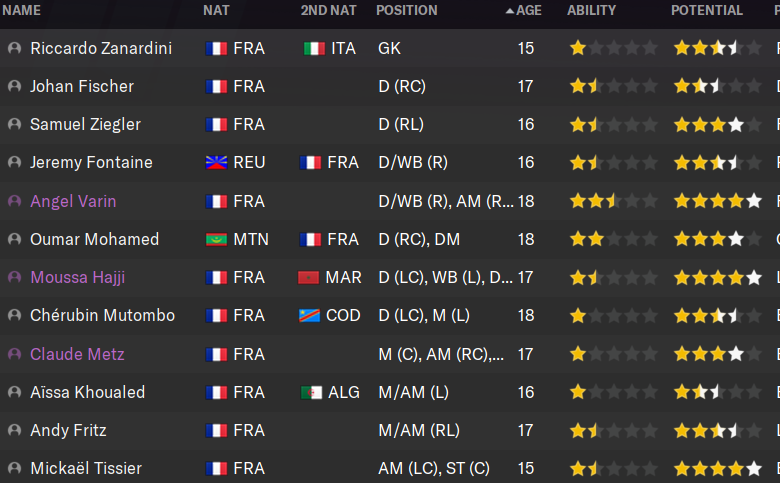Click the 2ND NAT column header

pyautogui.click(x=328, y=10)
